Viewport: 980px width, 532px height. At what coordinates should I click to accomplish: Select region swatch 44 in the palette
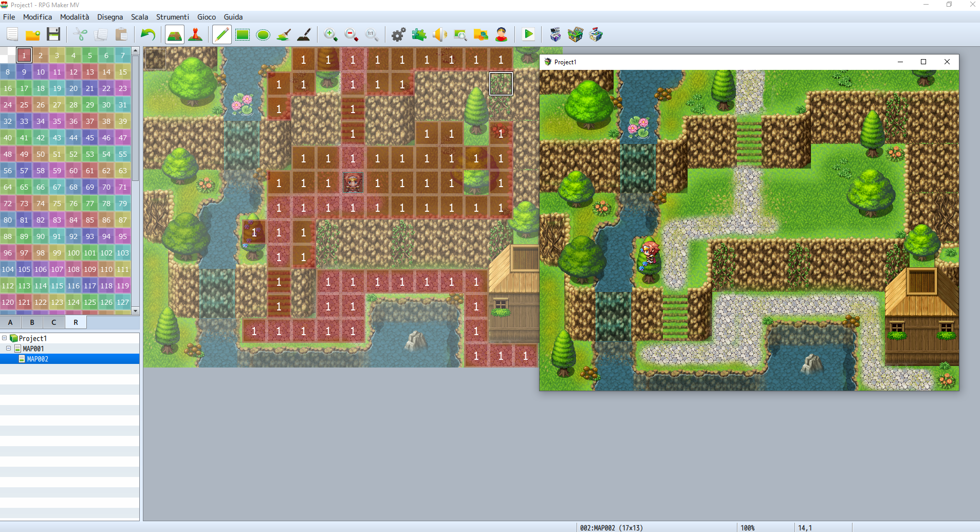coord(73,137)
